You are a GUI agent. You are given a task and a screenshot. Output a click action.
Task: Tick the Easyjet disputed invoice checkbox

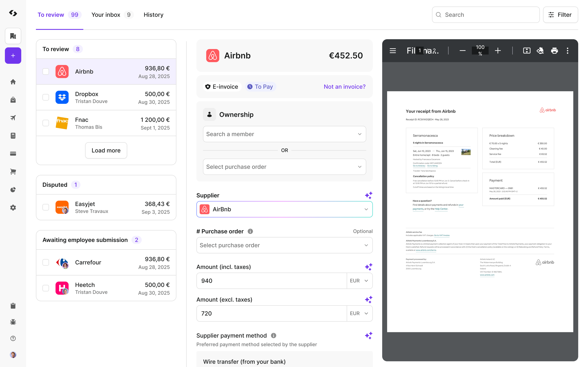[x=46, y=207]
